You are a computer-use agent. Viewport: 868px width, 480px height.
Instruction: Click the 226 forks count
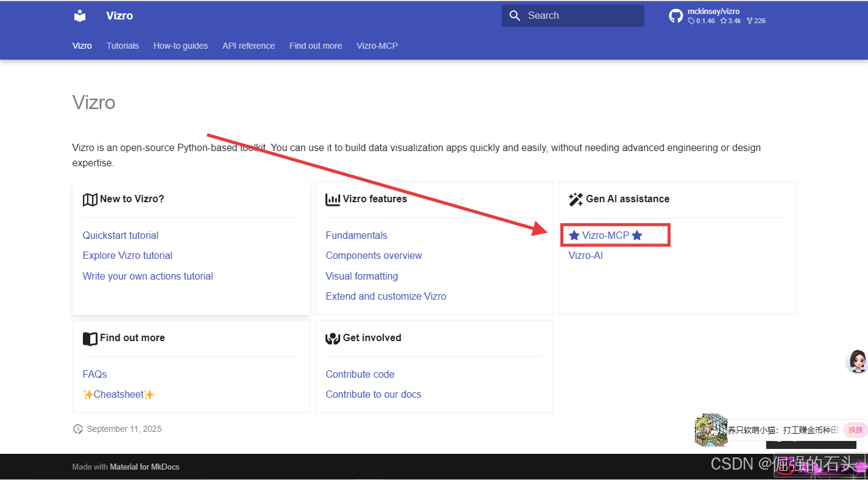756,21
